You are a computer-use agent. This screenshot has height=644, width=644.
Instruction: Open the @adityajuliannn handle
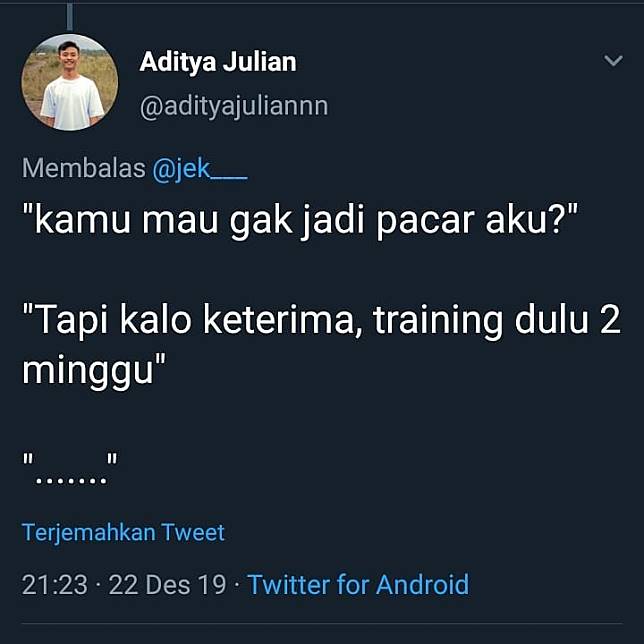(234, 107)
